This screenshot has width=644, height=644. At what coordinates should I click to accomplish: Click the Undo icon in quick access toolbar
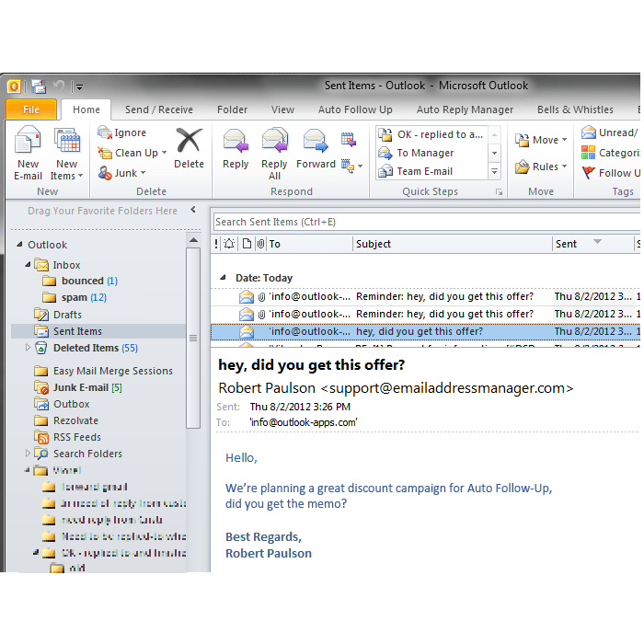[x=59, y=86]
